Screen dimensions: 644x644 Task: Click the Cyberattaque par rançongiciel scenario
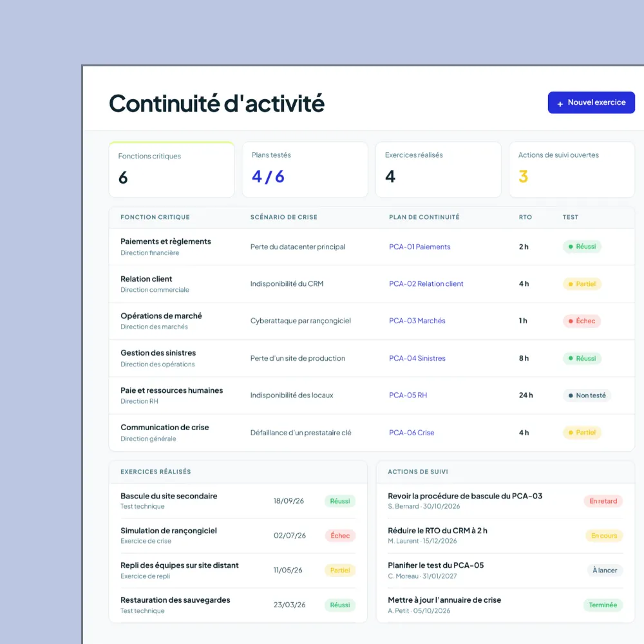click(x=301, y=321)
